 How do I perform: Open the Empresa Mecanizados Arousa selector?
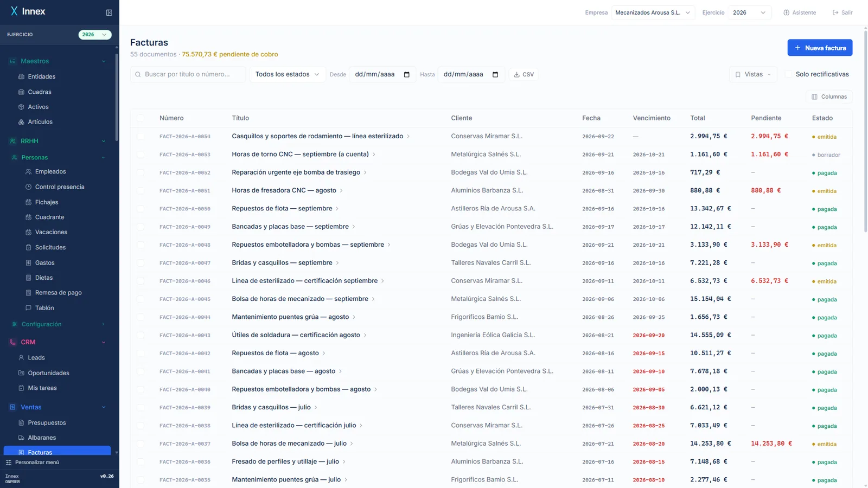coord(653,12)
